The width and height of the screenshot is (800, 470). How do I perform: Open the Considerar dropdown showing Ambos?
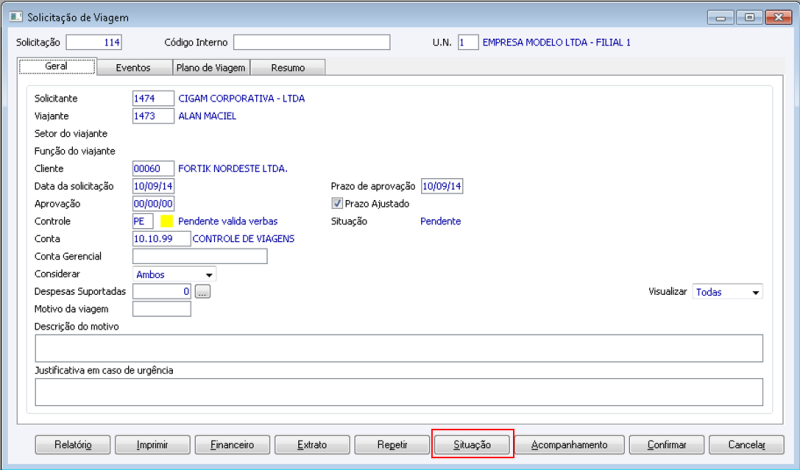[x=174, y=274]
